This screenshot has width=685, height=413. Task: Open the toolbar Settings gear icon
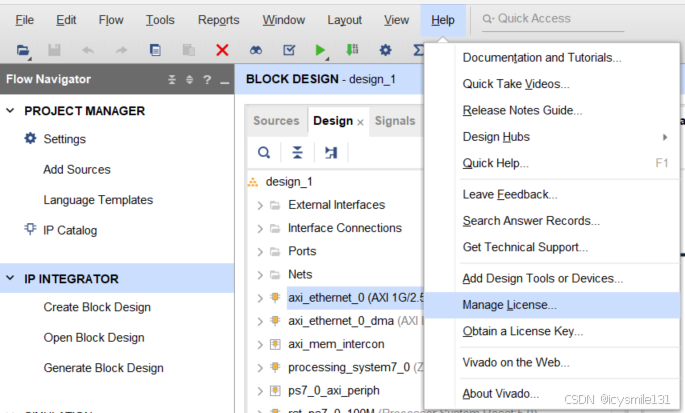pos(385,50)
